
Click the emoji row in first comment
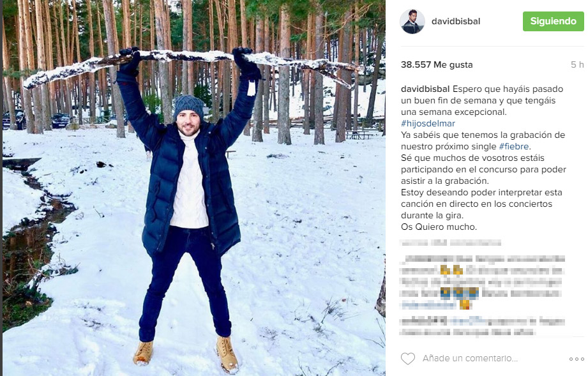[x=460, y=293]
